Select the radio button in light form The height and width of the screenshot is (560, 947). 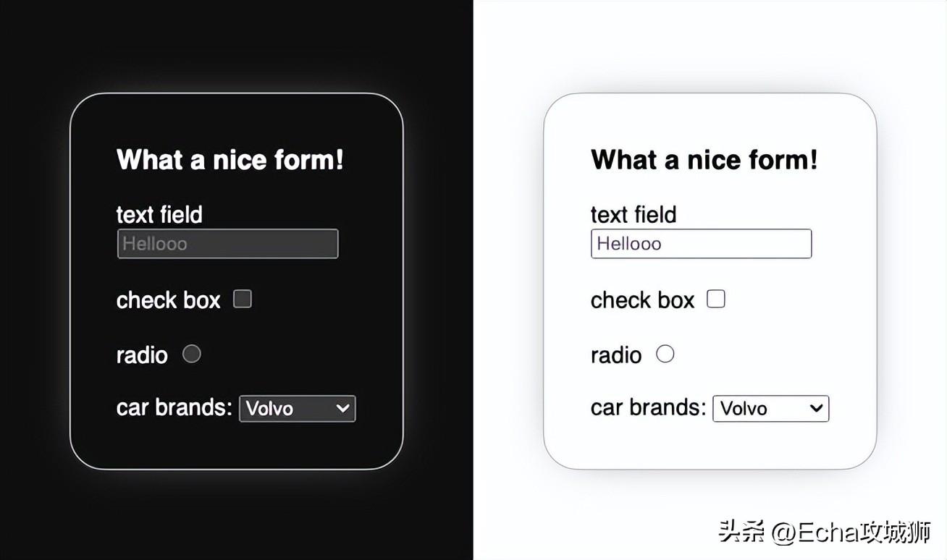665,354
